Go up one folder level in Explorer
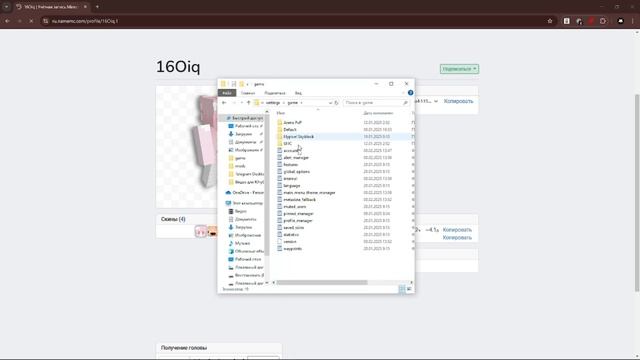The width and height of the screenshot is (640, 360). (248, 103)
